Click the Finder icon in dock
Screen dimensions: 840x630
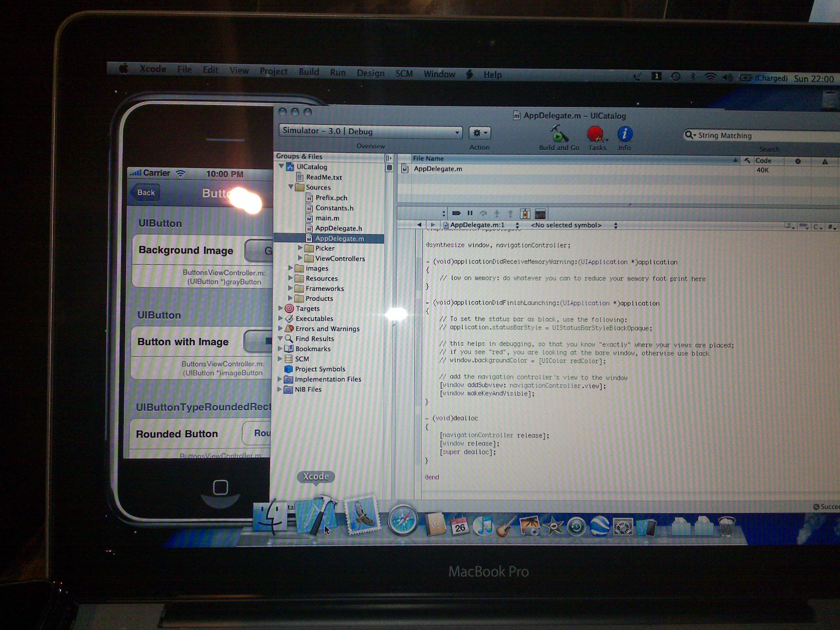click(x=270, y=517)
